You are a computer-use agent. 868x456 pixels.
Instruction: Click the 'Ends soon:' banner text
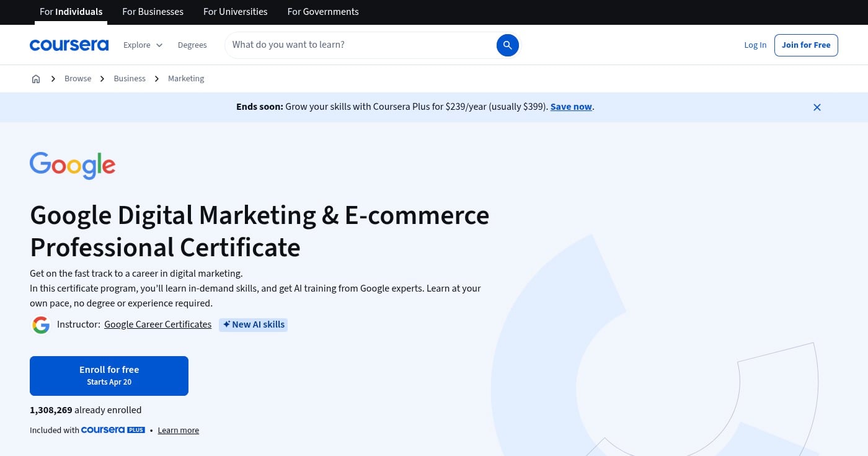point(260,107)
